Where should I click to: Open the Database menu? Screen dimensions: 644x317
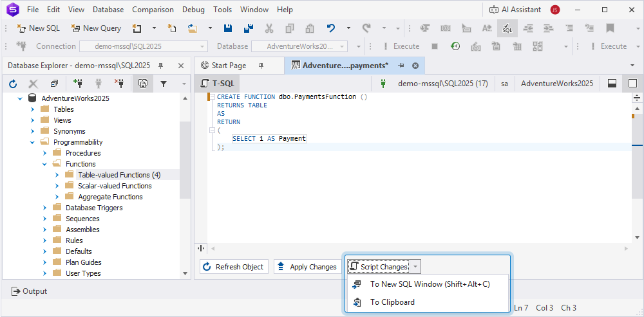(108, 10)
